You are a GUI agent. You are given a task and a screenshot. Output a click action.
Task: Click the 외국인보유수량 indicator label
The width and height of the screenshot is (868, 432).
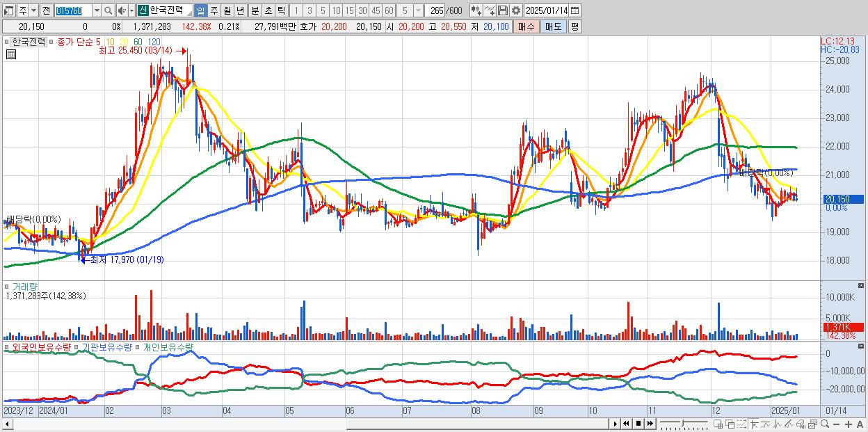(41, 346)
